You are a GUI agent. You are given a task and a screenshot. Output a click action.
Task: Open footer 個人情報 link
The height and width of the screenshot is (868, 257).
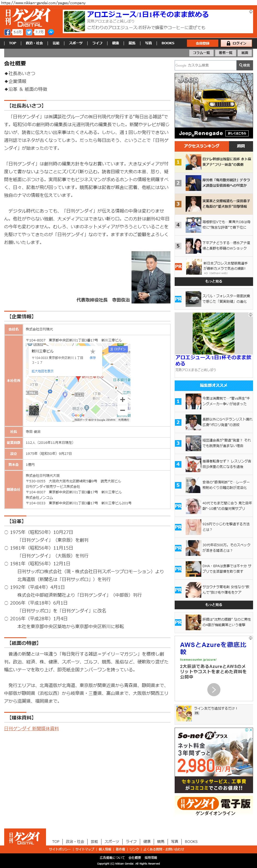tap(105, 849)
